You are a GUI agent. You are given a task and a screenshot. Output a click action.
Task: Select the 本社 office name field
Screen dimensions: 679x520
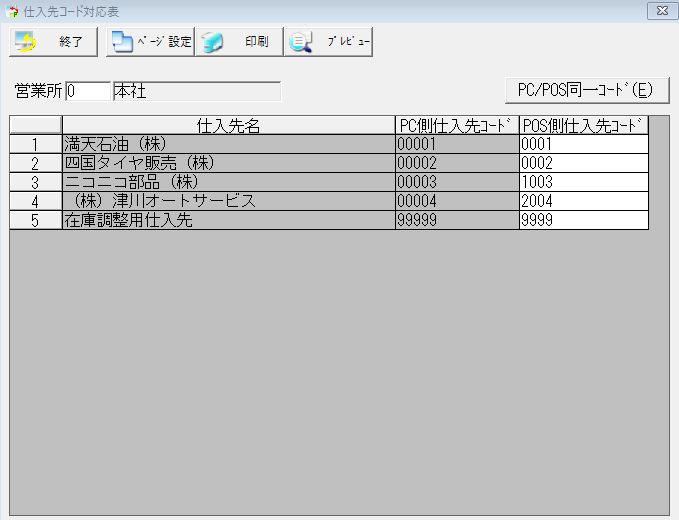pos(196,91)
